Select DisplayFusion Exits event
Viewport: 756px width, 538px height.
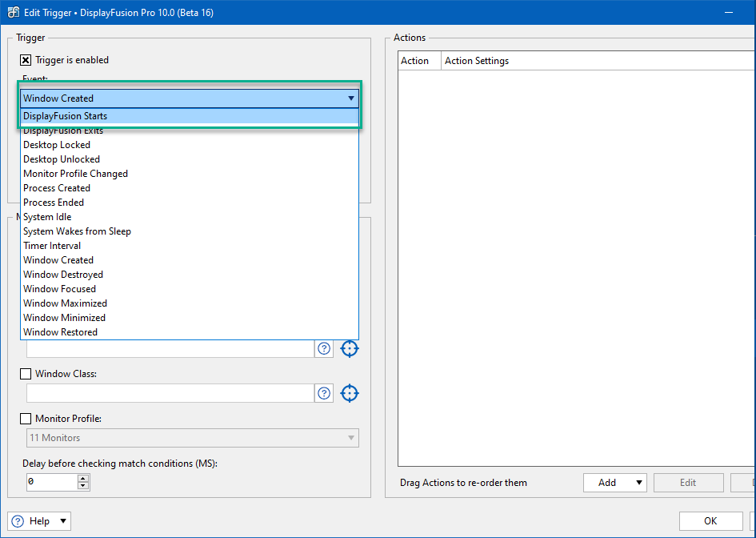[x=190, y=130]
